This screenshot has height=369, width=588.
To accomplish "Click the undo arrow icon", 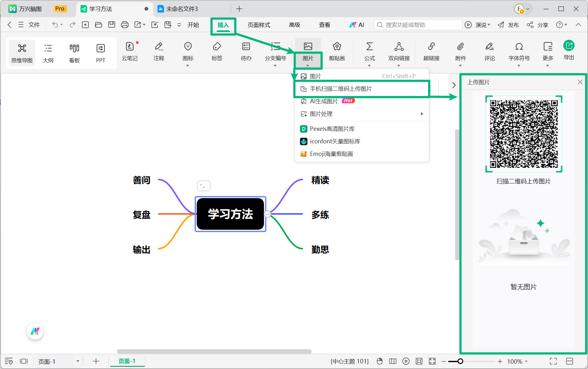I will (55, 25).
